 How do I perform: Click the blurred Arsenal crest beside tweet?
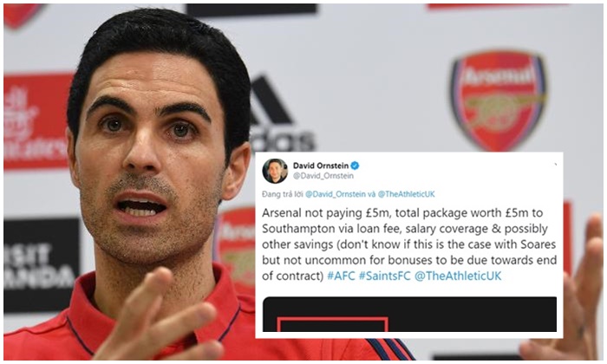[236, 248]
